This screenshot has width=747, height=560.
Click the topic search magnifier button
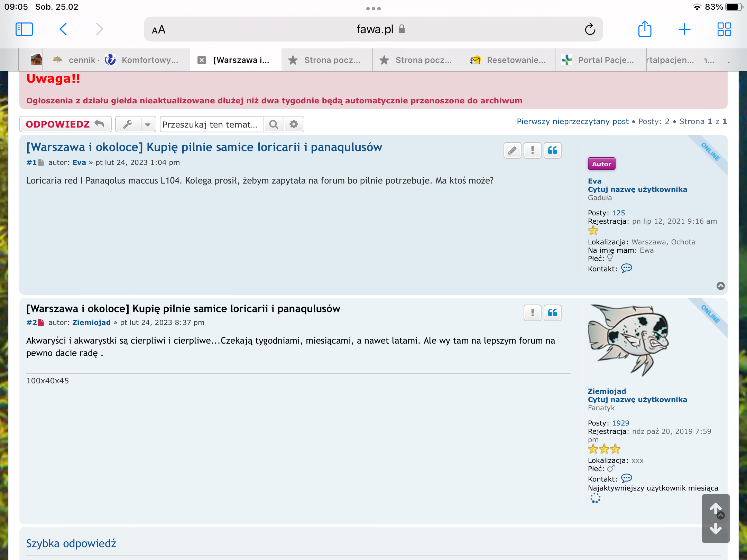click(x=274, y=124)
